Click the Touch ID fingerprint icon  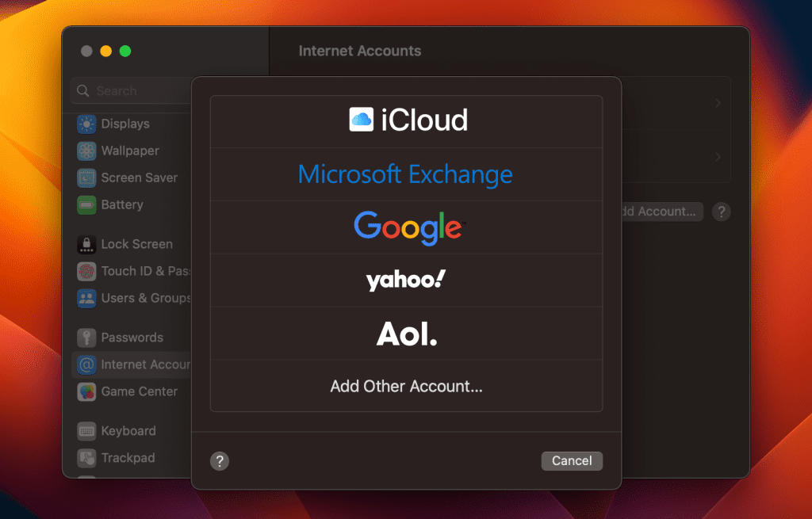pos(86,272)
